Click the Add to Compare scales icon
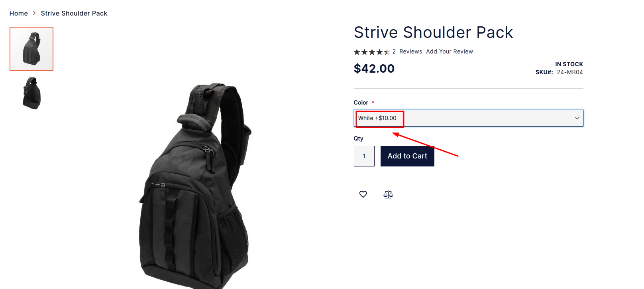This screenshot has height=289, width=644. [x=388, y=194]
